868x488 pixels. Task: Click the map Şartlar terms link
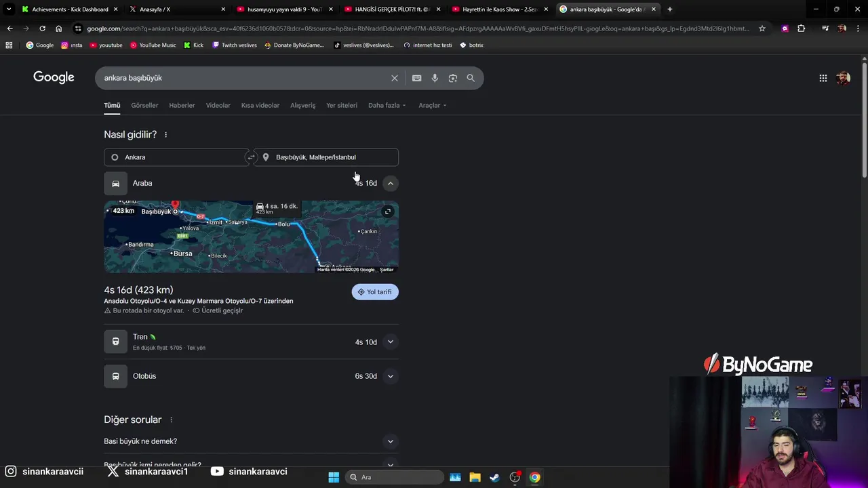(387, 270)
